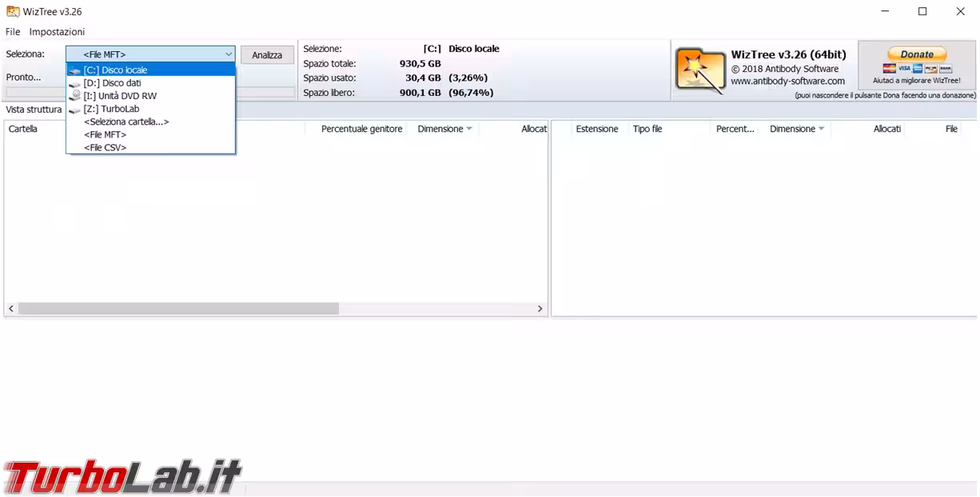The image size is (980, 497).
Task: Choose <Seleziona cartella...> option
Action: tap(151, 121)
